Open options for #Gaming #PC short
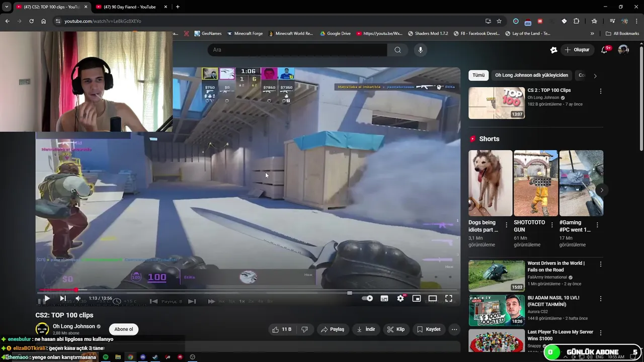Image resolution: width=644 pixels, height=362 pixels. [x=597, y=225]
